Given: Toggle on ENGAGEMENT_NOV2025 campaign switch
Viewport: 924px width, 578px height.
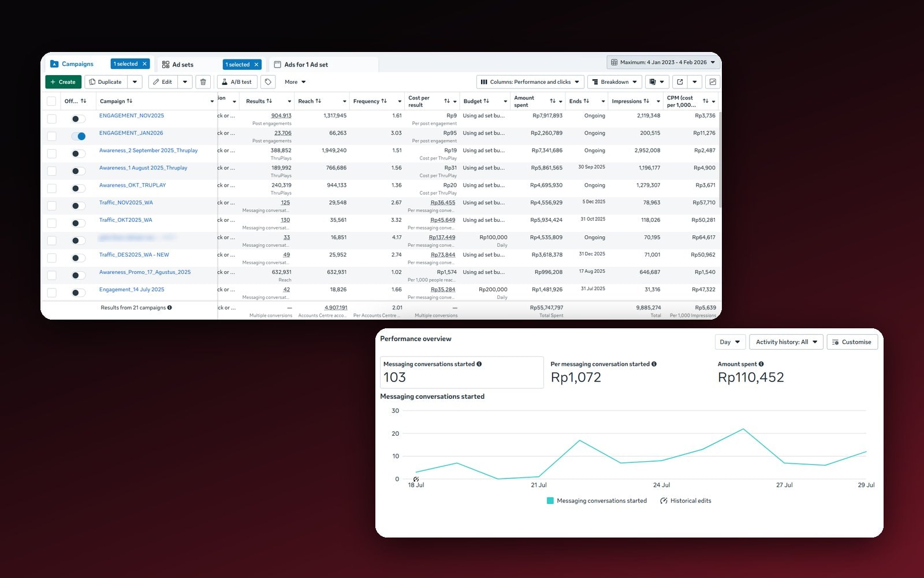Looking at the screenshot, I should point(79,119).
